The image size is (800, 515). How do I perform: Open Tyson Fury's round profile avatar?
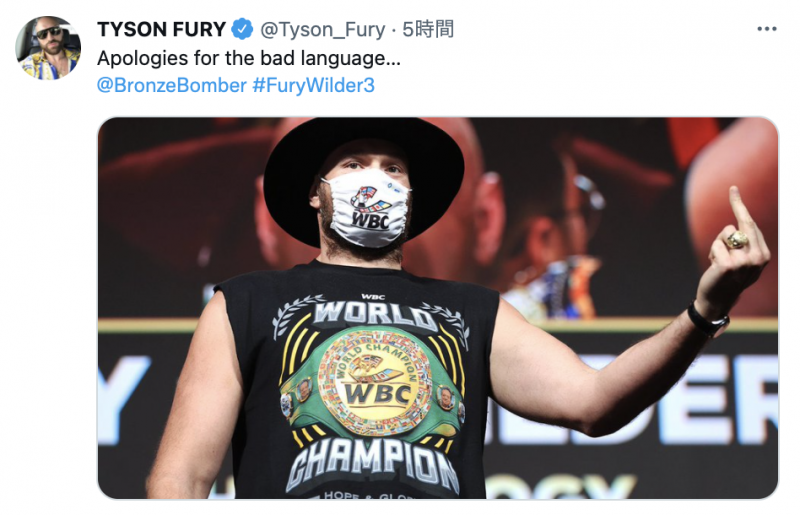coord(48,47)
